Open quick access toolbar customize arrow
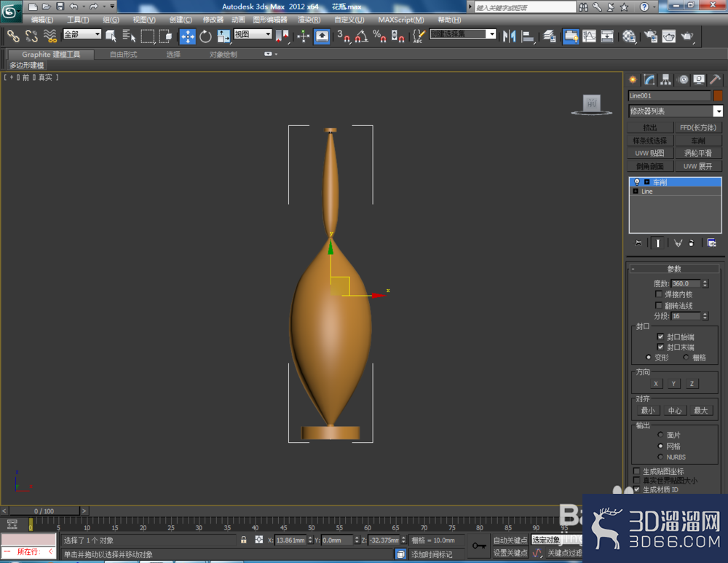 coord(112,7)
